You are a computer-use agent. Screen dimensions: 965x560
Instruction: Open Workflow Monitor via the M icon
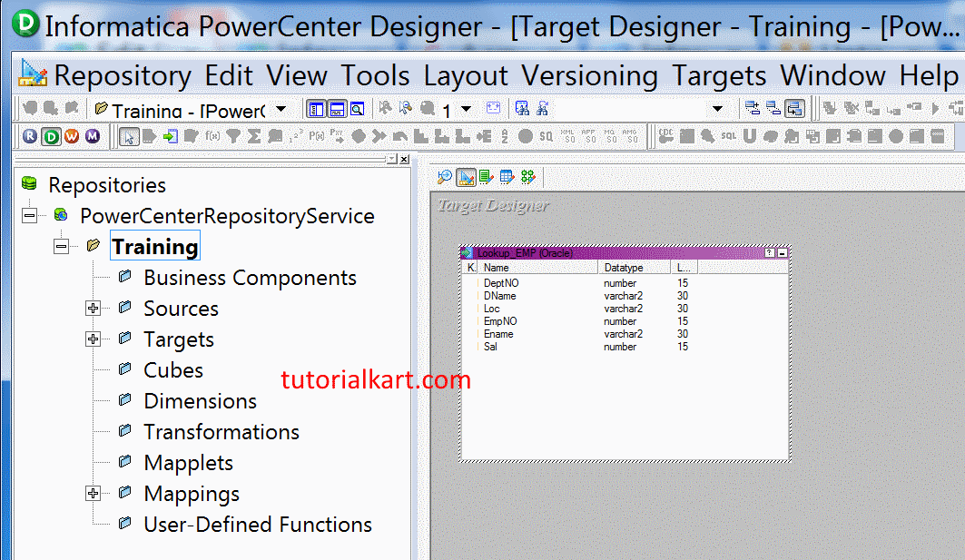[x=93, y=137]
